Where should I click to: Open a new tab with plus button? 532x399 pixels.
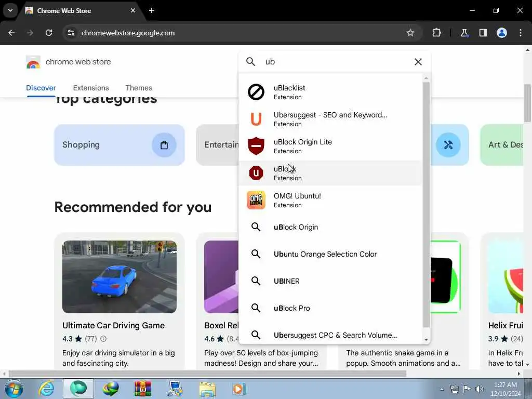[152, 10]
